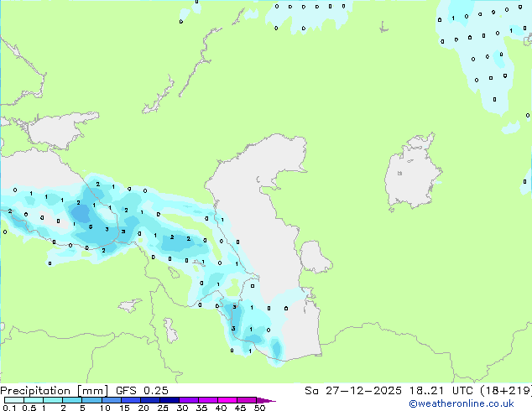Click the "Sa 27-12-2025" date text
This screenshot has width=532, height=411.
click(353, 391)
